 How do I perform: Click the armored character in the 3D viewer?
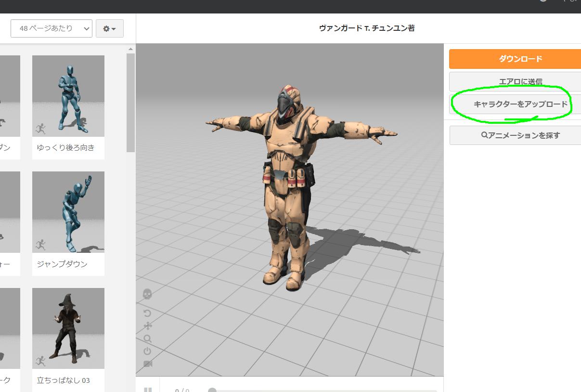291,188
